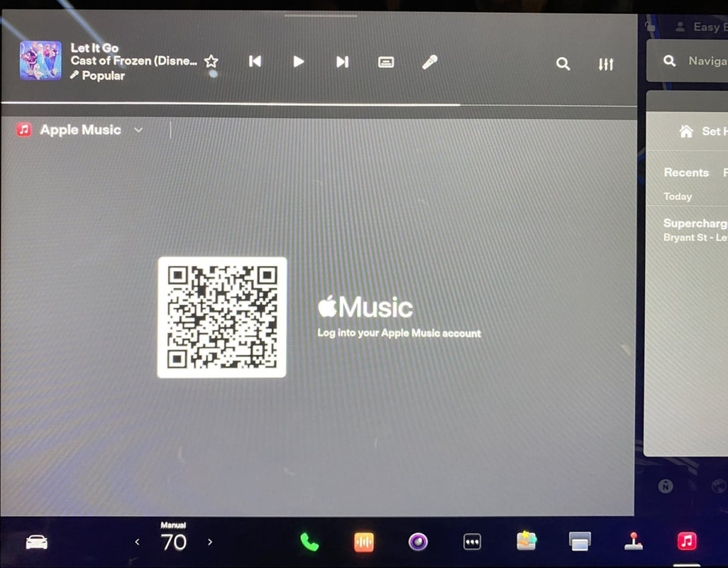Play the song Let It Go

click(x=299, y=62)
